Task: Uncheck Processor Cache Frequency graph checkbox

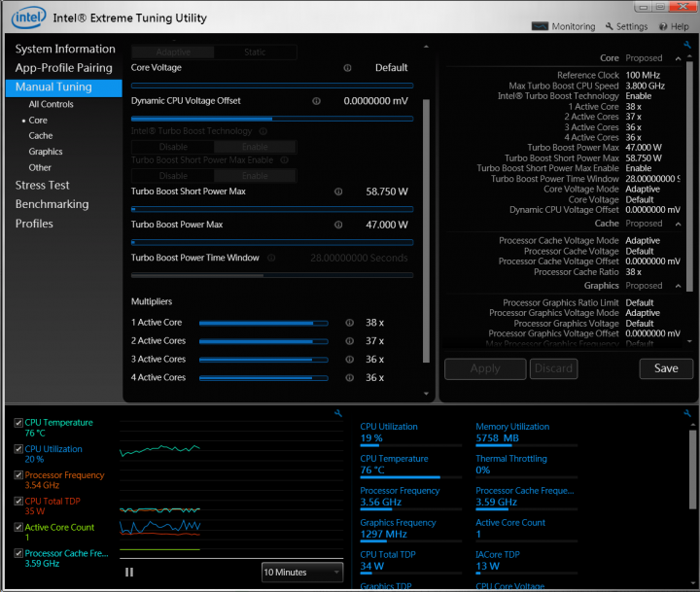Action: tap(18, 553)
